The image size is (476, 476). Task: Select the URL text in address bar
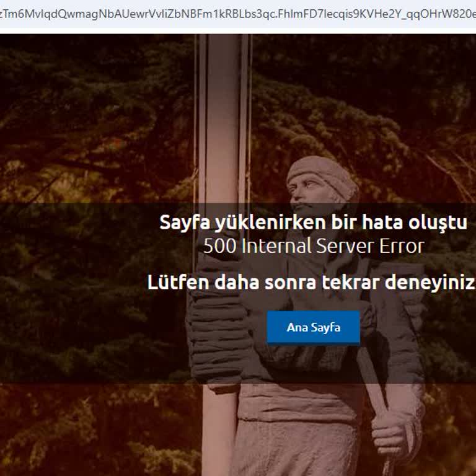pyautogui.click(x=238, y=14)
